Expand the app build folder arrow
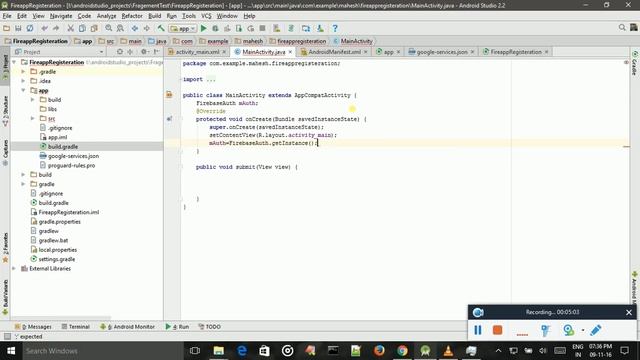Viewport: 640px width, 360px height. click(33, 100)
